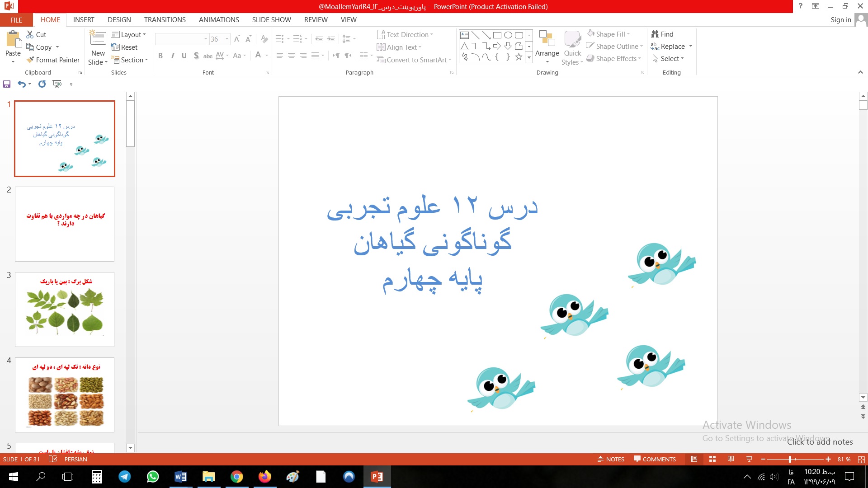Switch to the TRANSITIONS tab

[x=165, y=19]
